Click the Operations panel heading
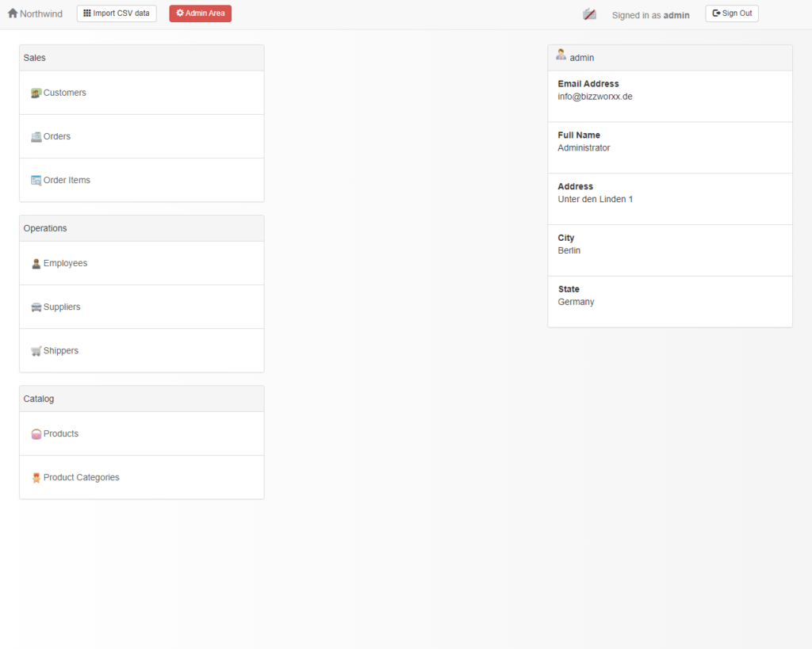This screenshot has height=649, width=812. click(x=45, y=228)
